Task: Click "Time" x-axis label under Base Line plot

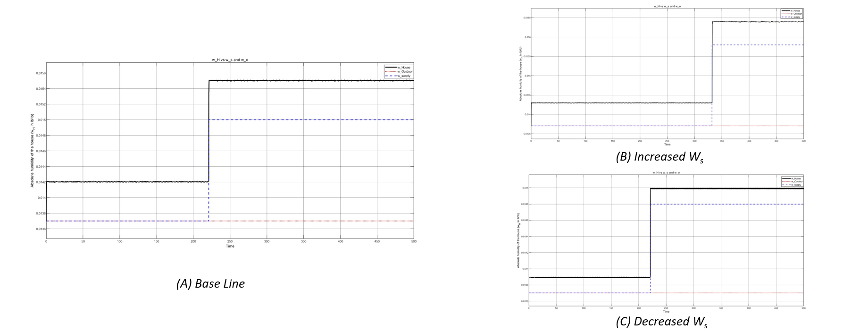Action: pos(230,246)
